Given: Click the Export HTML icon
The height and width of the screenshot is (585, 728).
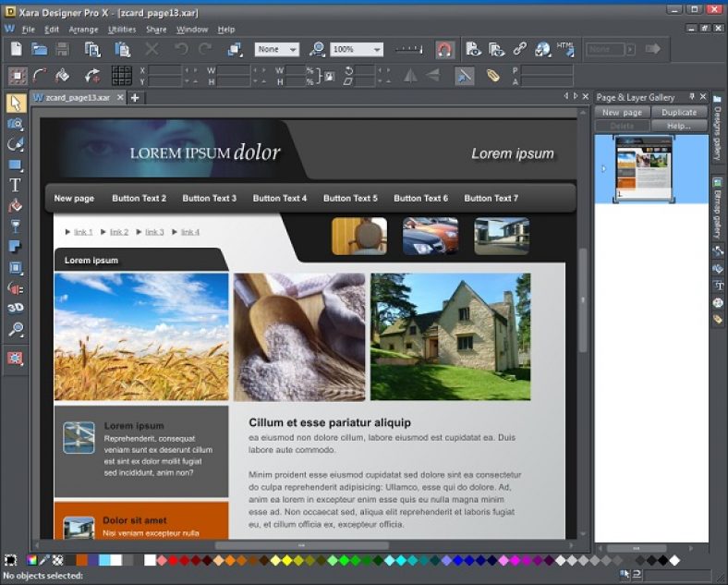Looking at the screenshot, I should tap(565, 49).
